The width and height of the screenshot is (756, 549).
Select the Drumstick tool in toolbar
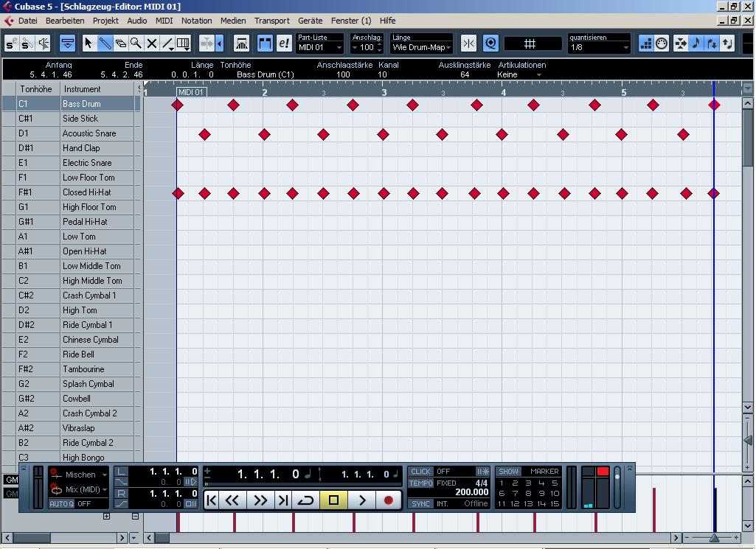click(x=105, y=44)
